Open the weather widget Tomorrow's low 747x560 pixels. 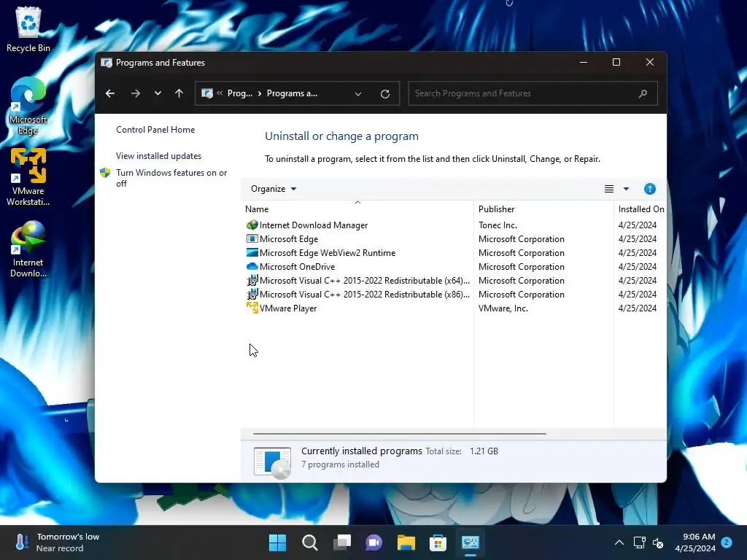click(x=57, y=542)
